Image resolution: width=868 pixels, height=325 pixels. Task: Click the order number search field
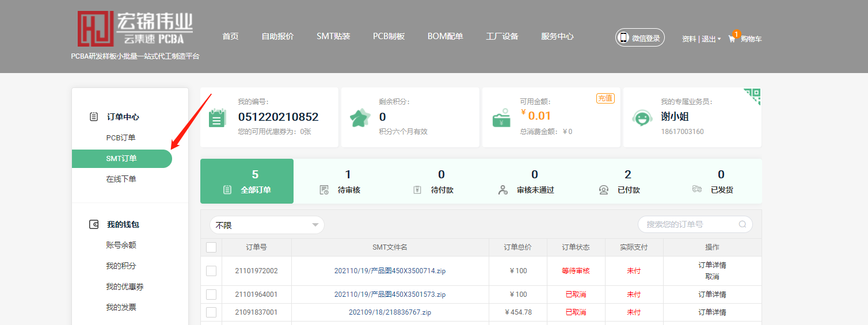pos(688,224)
